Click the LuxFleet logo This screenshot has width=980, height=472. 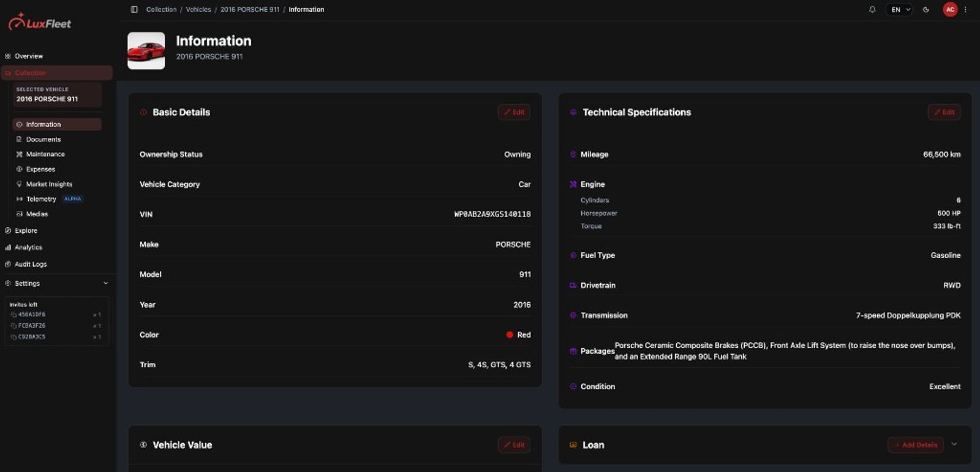pyautogui.click(x=40, y=23)
